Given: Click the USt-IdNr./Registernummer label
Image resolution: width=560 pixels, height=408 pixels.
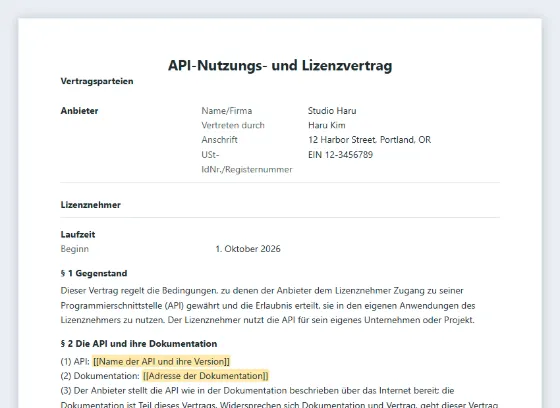Looking at the screenshot, I should click(247, 162).
